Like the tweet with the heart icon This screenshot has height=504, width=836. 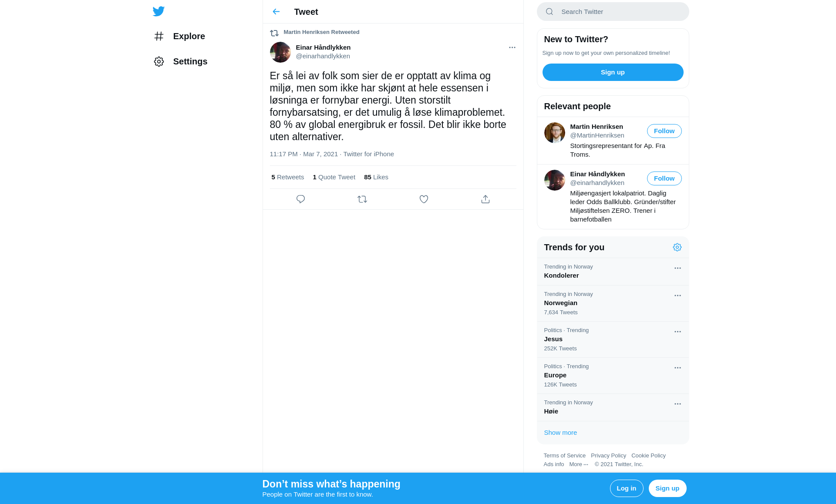[x=424, y=199]
